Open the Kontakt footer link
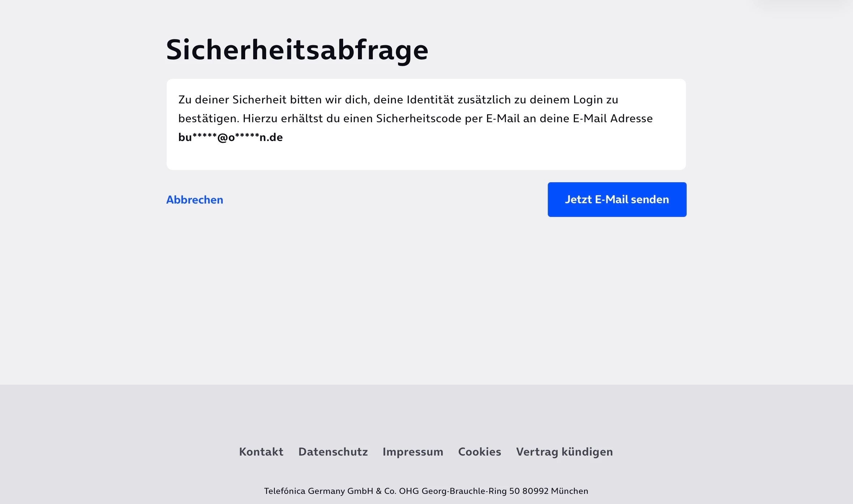This screenshot has height=504, width=853. [261, 452]
